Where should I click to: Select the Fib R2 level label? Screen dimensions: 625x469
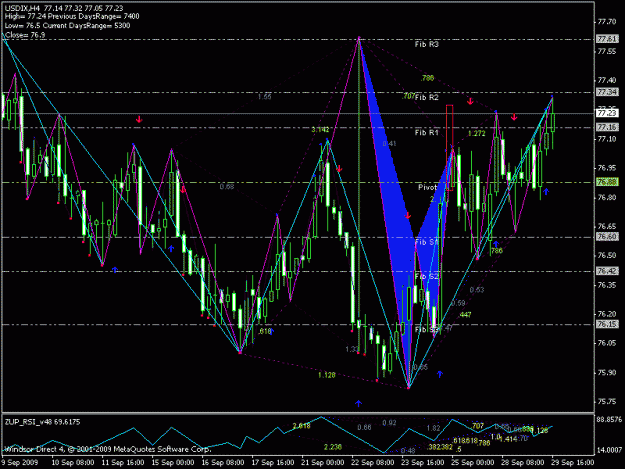click(x=426, y=97)
